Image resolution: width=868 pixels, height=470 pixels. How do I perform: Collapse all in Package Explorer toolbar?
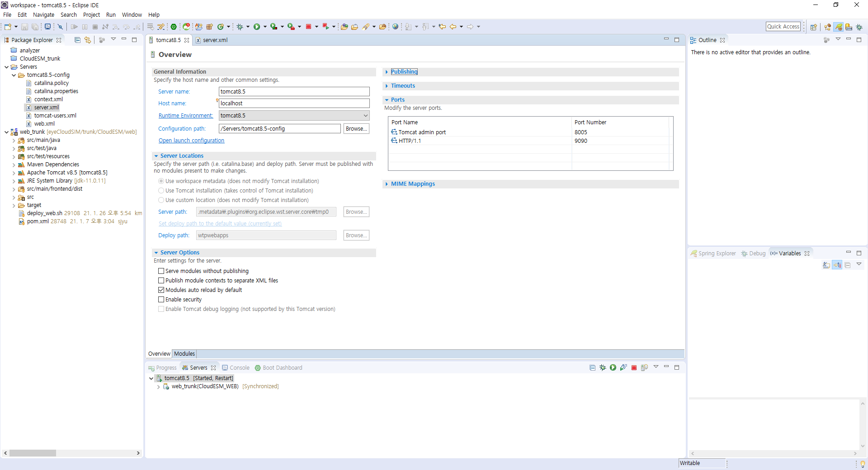(77, 40)
